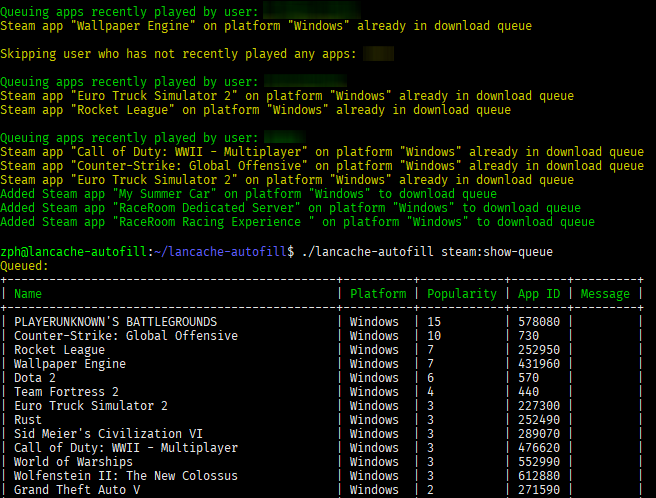The image size is (656, 498).
Task: Click popularity value 10
Action: tap(434, 336)
